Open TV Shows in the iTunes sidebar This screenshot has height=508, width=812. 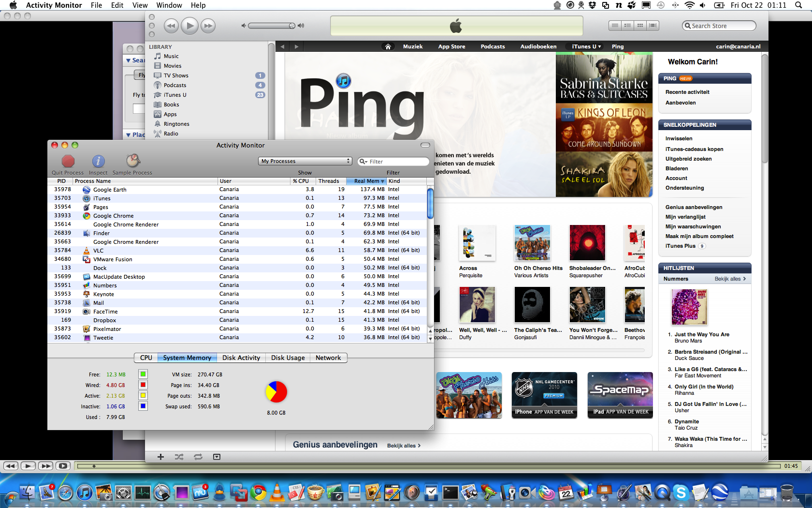pyautogui.click(x=176, y=75)
